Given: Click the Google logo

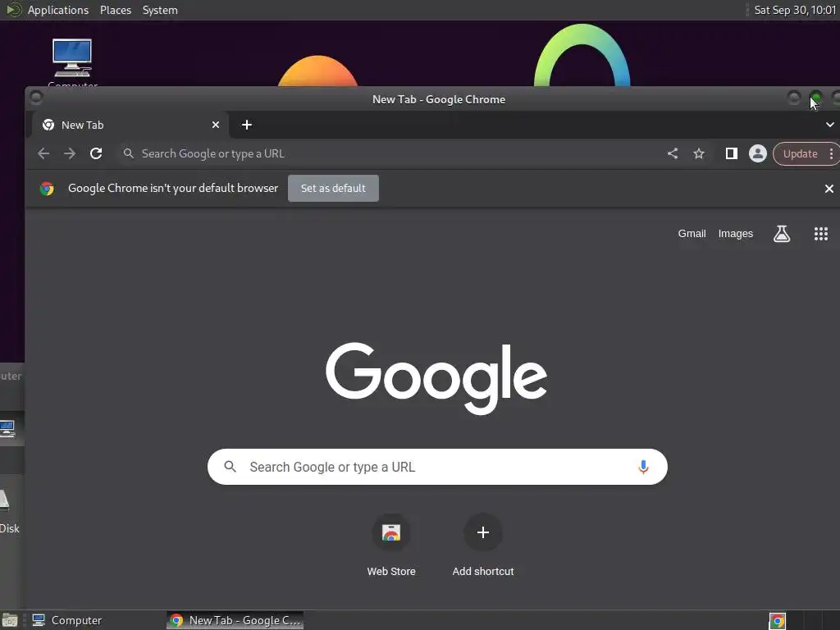Looking at the screenshot, I should pos(436,377).
